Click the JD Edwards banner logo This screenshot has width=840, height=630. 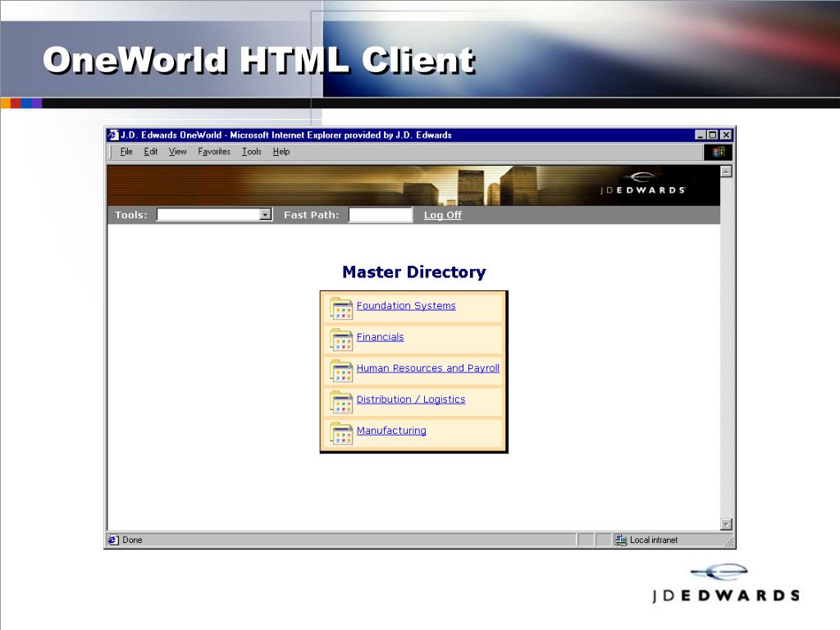tap(642, 183)
